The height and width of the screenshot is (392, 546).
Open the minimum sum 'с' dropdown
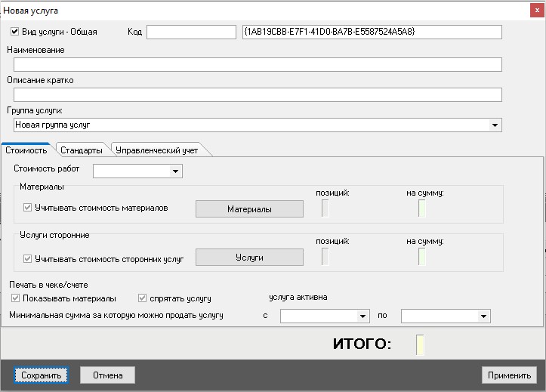click(x=362, y=316)
